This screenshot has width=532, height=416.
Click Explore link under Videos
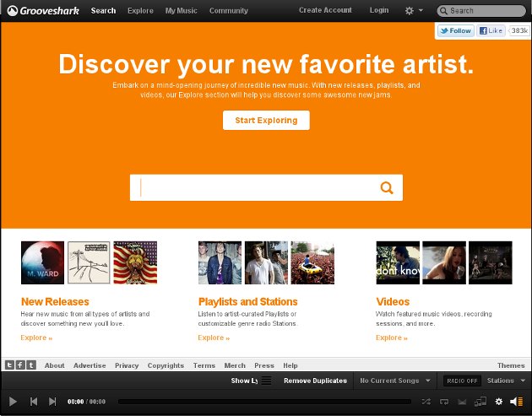pos(392,338)
